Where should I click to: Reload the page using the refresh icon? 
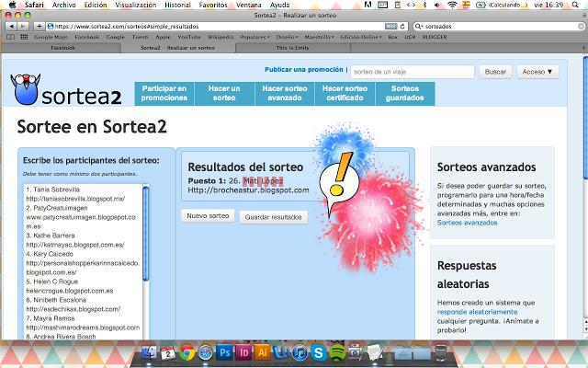(x=402, y=27)
